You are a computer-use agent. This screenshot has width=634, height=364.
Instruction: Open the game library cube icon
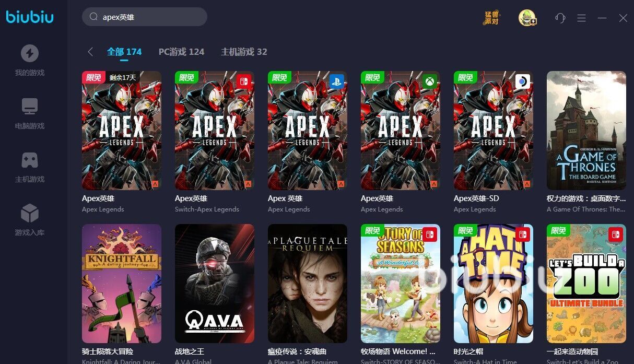30,213
